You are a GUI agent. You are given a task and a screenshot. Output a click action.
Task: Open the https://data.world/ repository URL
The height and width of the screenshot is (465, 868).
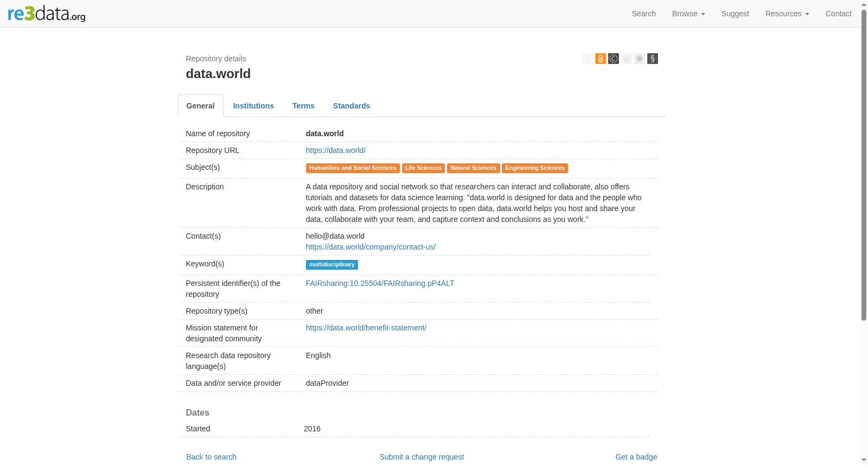(336, 150)
